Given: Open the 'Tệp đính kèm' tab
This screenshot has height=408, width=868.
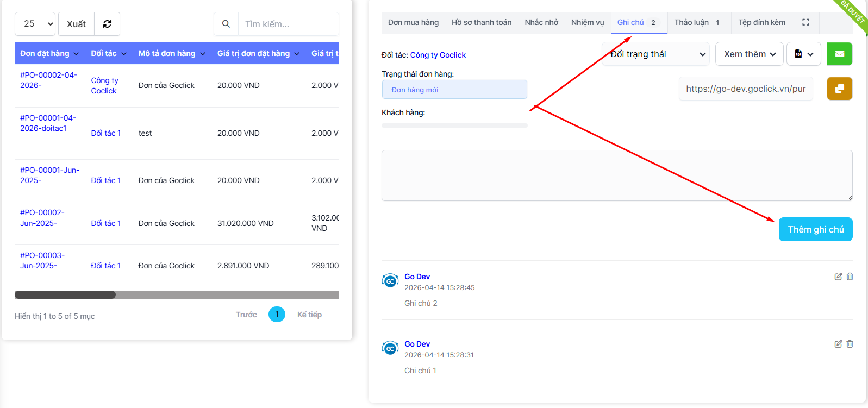Looking at the screenshot, I should 761,22.
